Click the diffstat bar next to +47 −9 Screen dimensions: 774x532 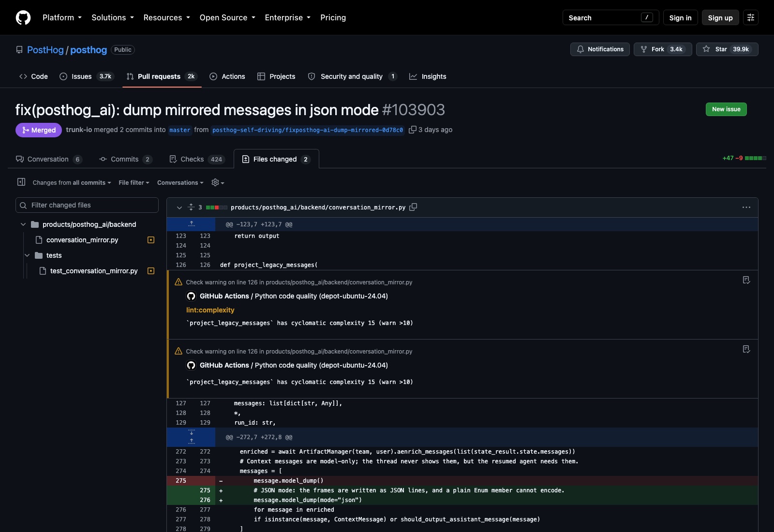755,158
